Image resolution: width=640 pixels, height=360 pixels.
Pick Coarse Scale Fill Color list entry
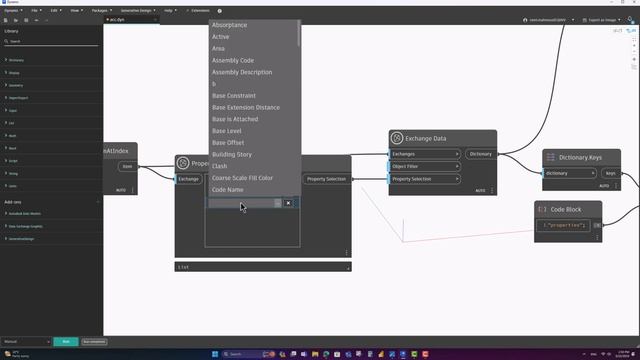pos(242,178)
